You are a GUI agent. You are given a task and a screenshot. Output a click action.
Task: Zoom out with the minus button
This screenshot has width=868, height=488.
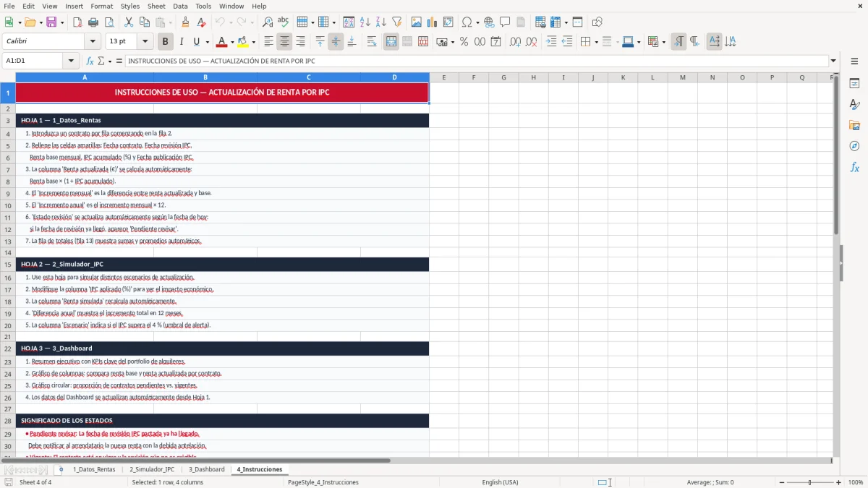point(780,482)
